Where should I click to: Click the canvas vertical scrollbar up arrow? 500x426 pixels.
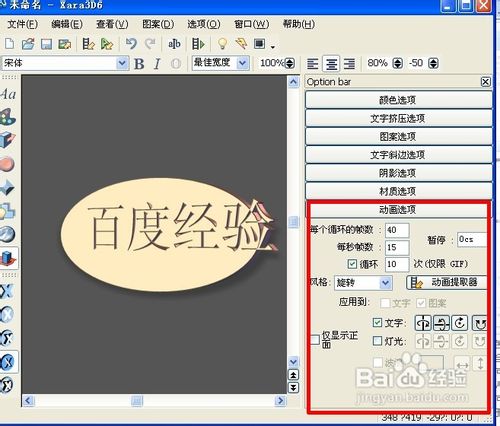click(293, 82)
